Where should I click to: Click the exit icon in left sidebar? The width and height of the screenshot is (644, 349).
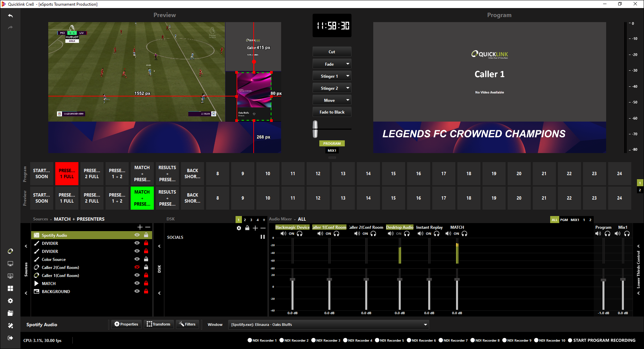click(x=10, y=338)
